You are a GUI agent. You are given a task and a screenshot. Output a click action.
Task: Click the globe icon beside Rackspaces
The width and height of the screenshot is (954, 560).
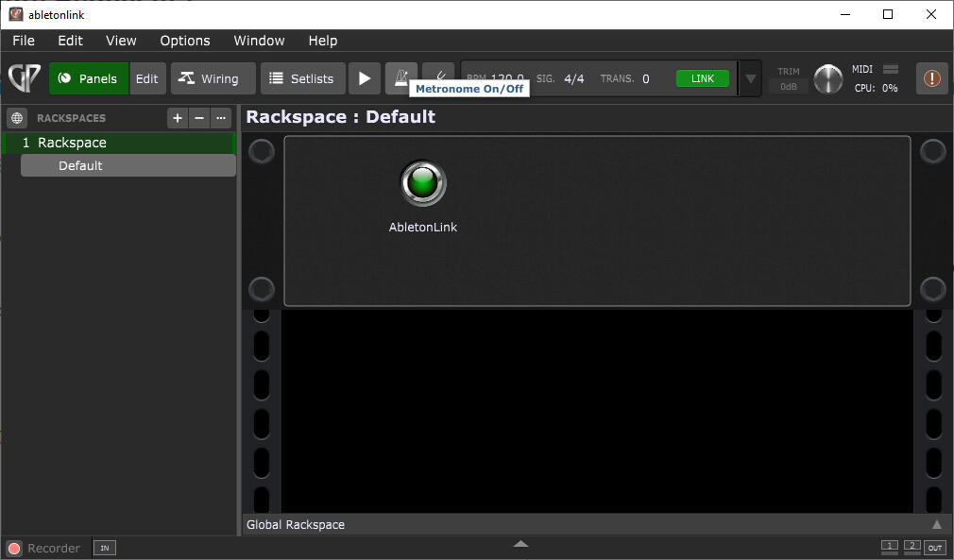(17, 118)
